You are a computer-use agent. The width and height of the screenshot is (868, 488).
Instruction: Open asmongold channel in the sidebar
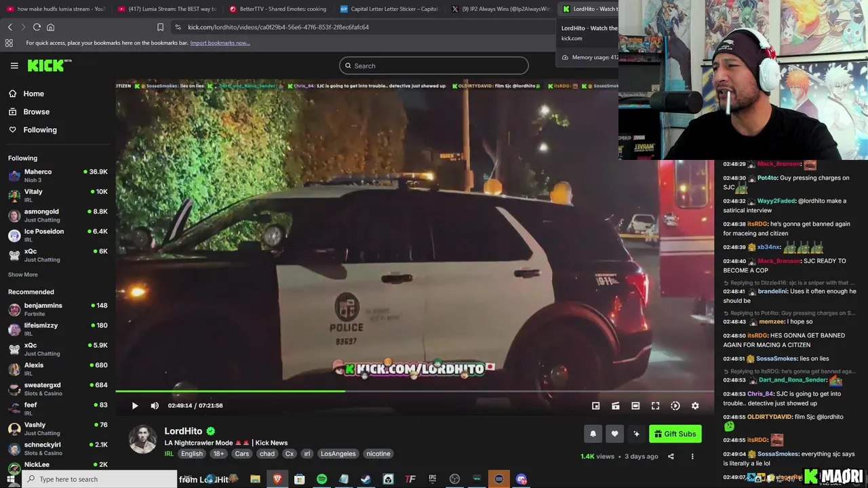[x=58, y=215]
